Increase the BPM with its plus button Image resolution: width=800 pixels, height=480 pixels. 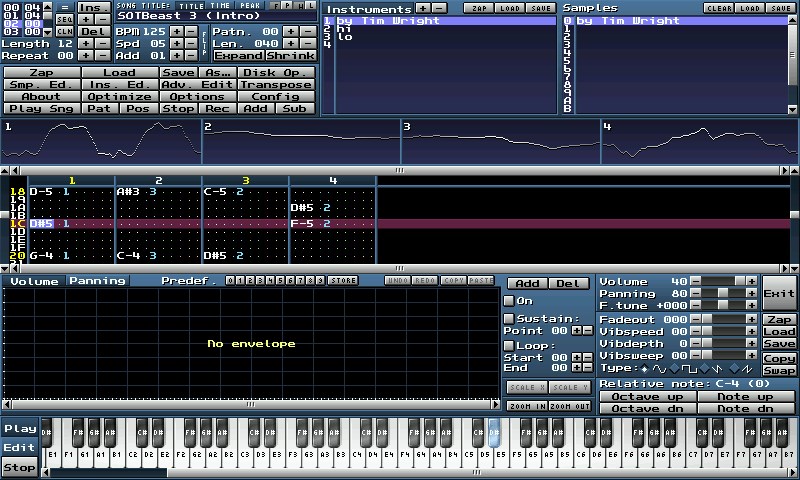177,31
